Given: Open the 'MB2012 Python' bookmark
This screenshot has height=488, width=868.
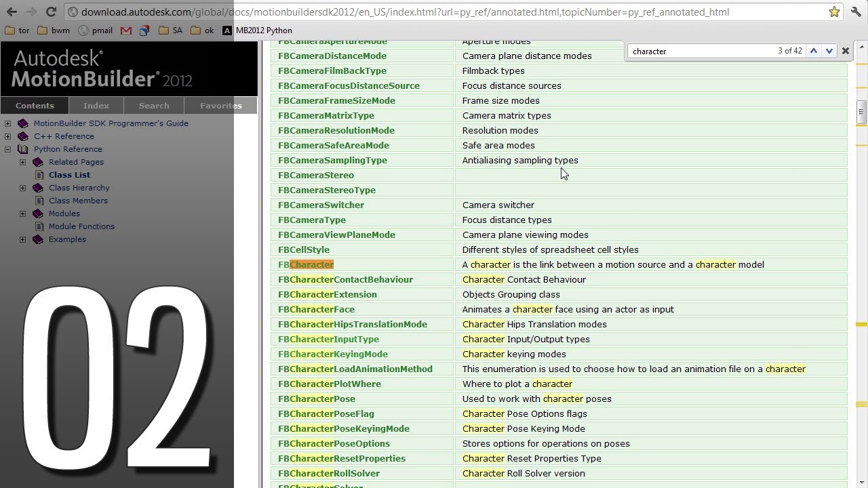Looking at the screenshot, I should [x=258, y=30].
